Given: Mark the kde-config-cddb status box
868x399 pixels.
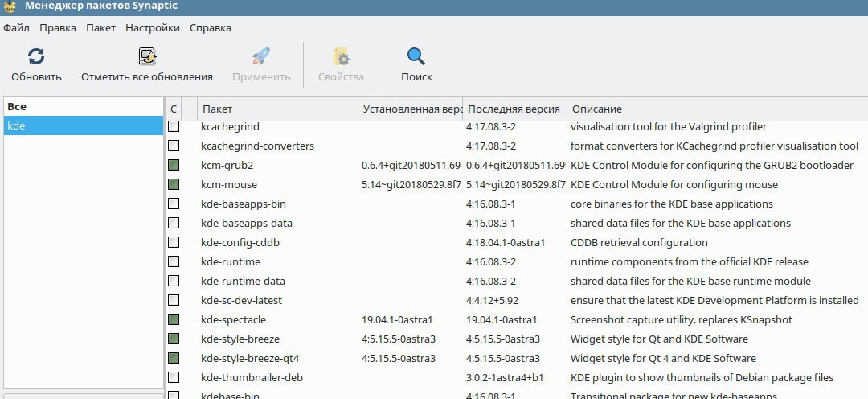Looking at the screenshot, I should coord(174,242).
